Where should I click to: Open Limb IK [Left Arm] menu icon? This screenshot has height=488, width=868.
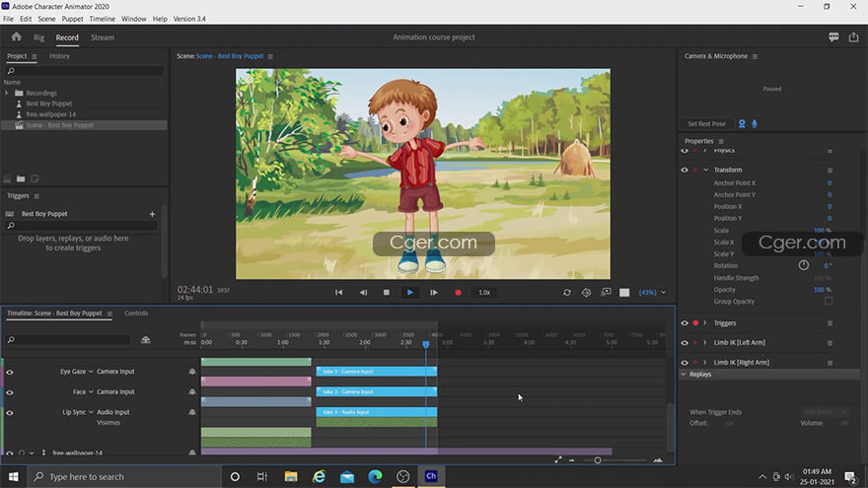click(830, 343)
